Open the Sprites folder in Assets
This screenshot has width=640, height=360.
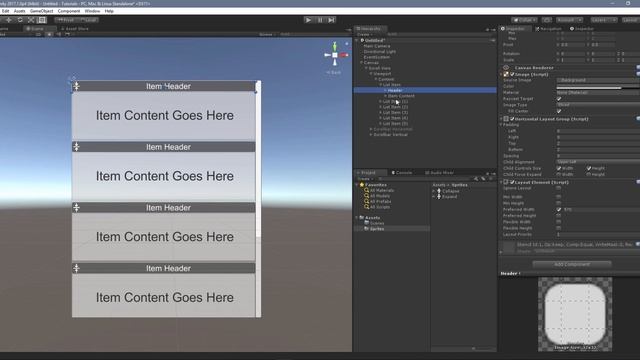(x=374, y=229)
